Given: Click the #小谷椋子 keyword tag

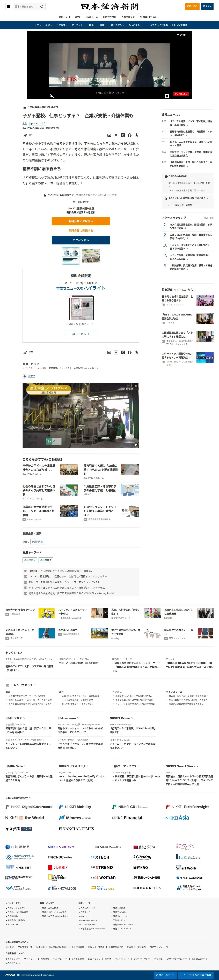Looking at the screenshot, I should 30,560.
